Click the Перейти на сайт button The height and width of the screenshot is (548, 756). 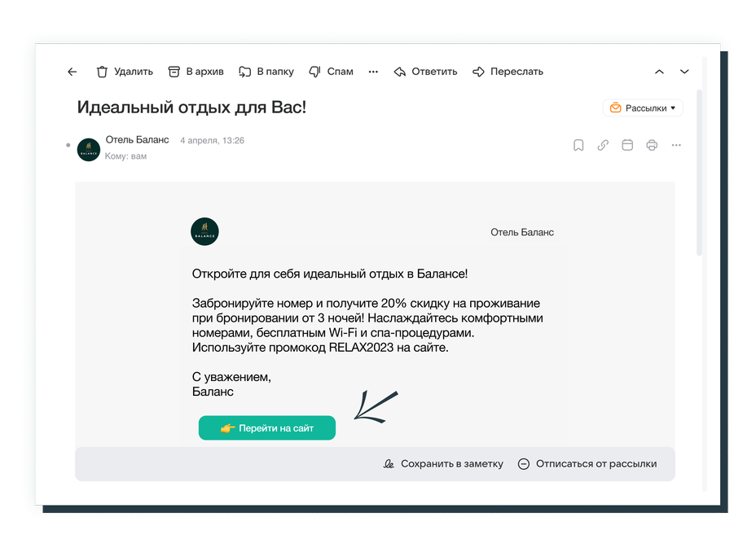tap(267, 428)
